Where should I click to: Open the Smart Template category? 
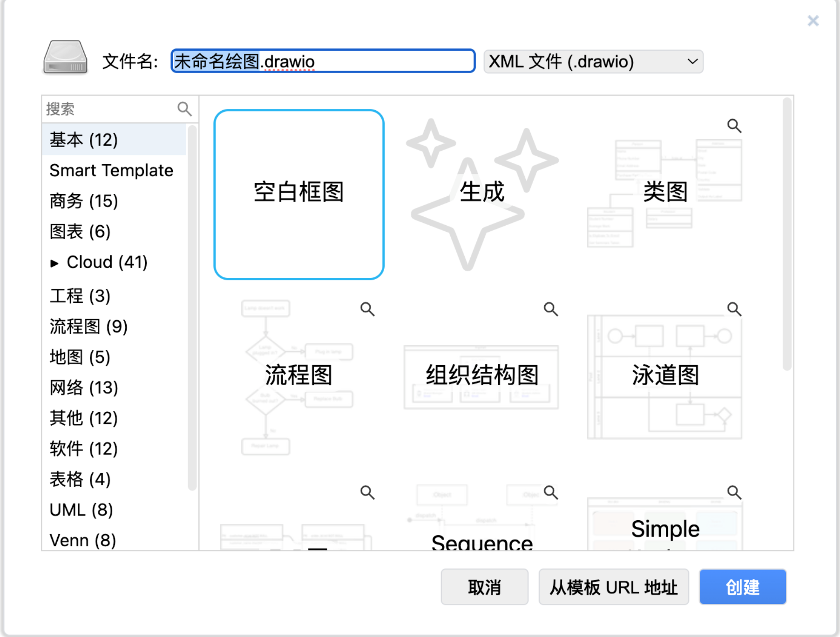111,170
